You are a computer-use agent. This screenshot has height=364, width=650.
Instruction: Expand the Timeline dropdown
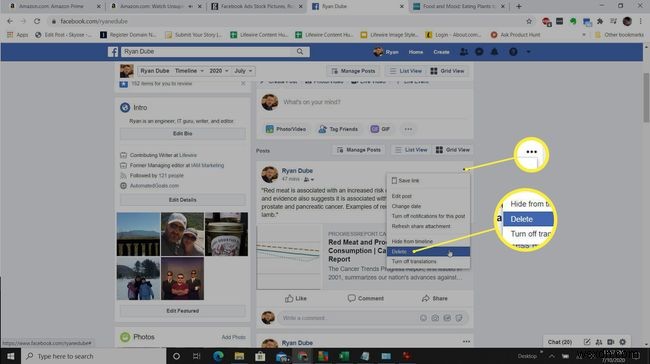pyautogui.click(x=189, y=71)
